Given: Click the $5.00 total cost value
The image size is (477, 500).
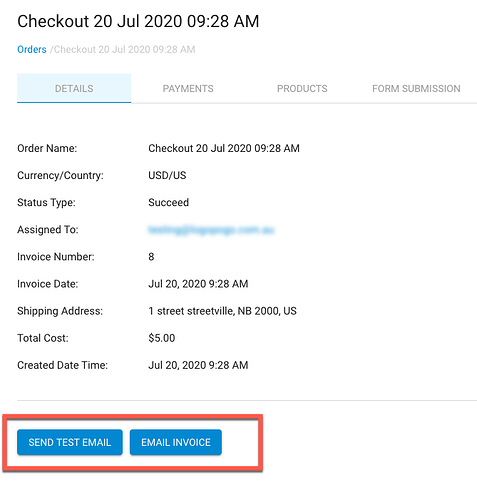Looking at the screenshot, I should pos(161,338).
